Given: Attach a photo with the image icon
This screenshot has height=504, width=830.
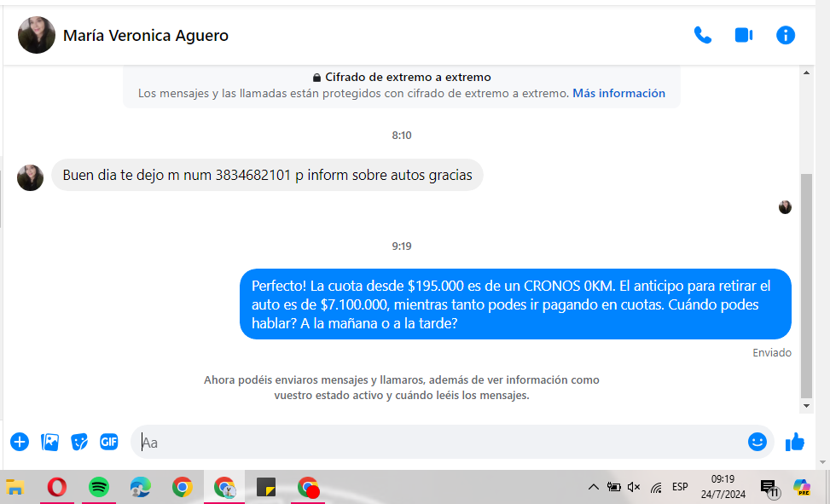Looking at the screenshot, I should pyautogui.click(x=49, y=442).
